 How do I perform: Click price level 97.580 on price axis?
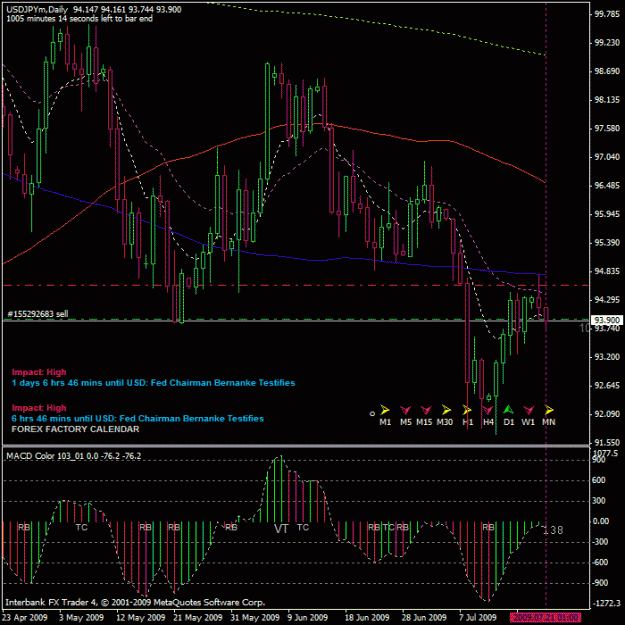[607, 128]
